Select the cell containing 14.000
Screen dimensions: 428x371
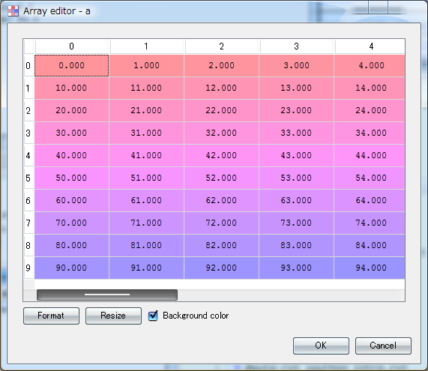tap(370, 88)
